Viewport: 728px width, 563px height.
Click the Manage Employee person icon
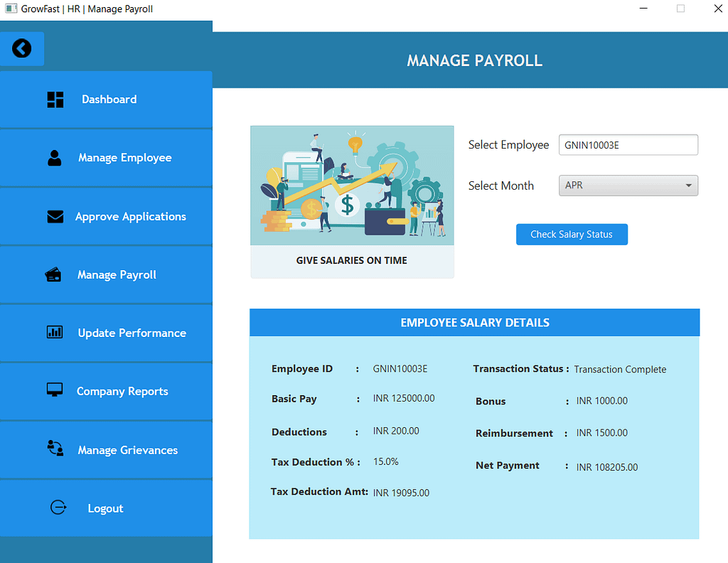coord(55,158)
